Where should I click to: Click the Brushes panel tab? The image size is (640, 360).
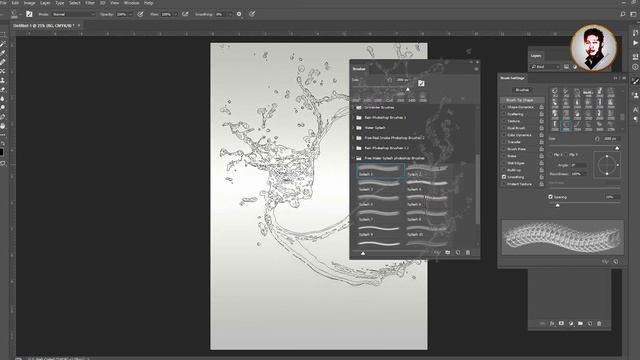coord(359,69)
